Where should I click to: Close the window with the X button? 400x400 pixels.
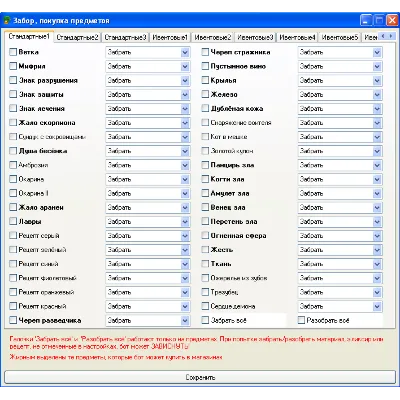392,21
